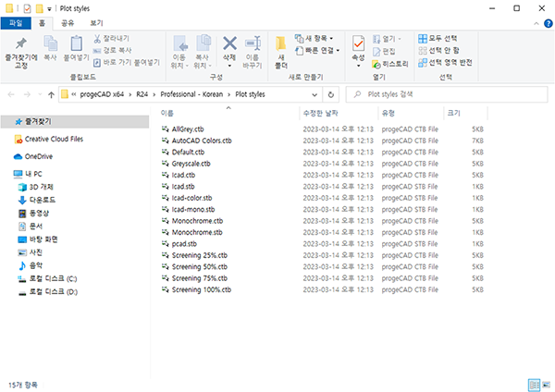The height and width of the screenshot is (392, 555).
Task: Click progeCAD x64 in address path
Action: (x=102, y=94)
